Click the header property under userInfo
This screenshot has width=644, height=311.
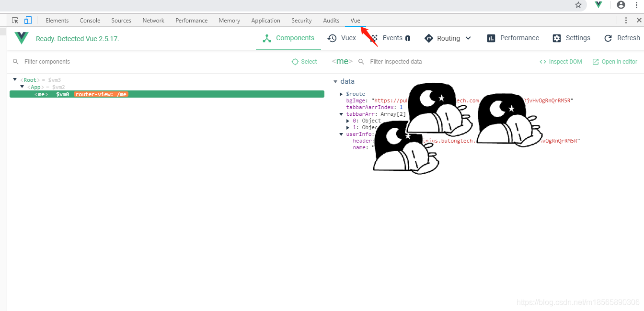click(x=466, y=141)
